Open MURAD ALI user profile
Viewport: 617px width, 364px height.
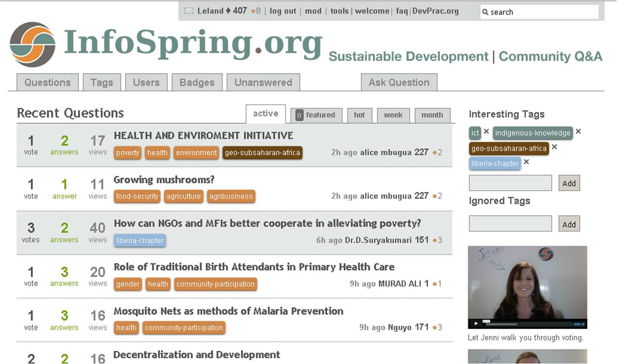(400, 284)
